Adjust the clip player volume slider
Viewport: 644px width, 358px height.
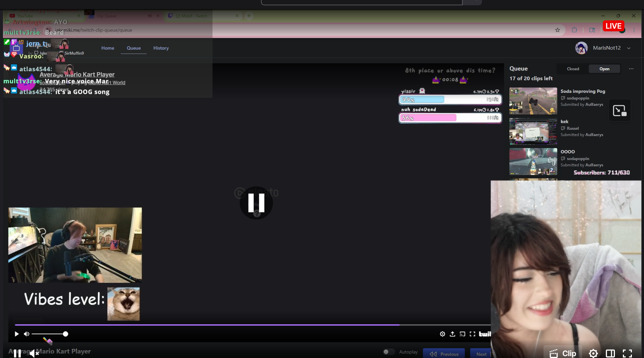(49, 334)
